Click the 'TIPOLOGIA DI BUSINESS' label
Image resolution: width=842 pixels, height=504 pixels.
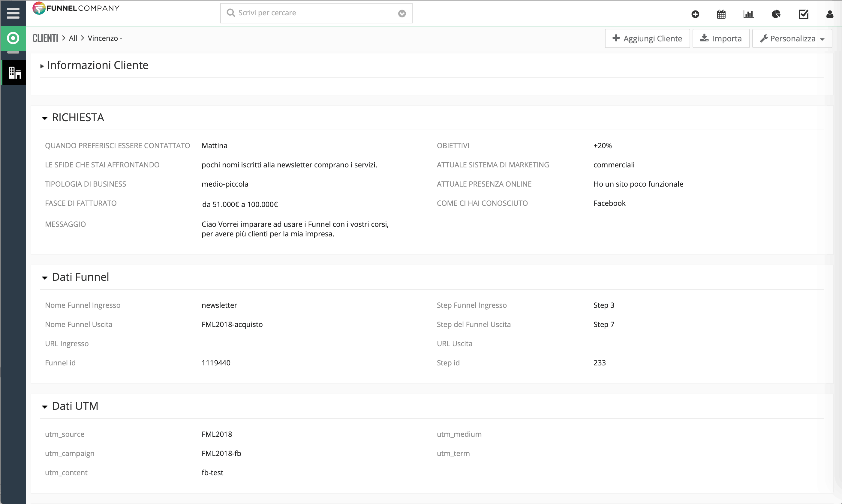[x=86, y=184]
